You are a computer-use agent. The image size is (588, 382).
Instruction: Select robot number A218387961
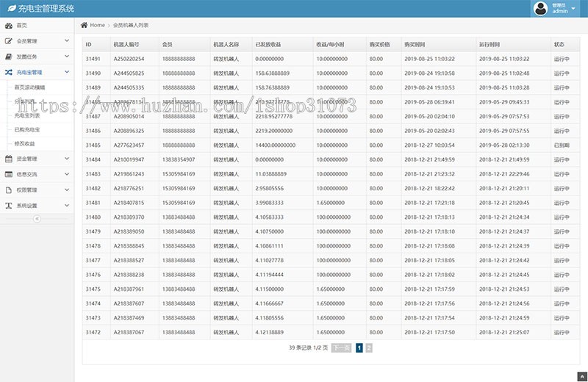(x=129, y=289)
